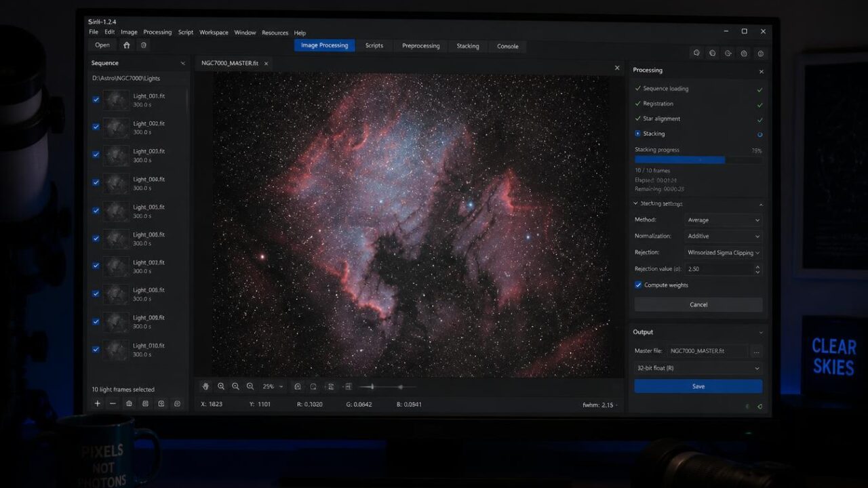Screen dimensions: 868x488
Task: Collapse the Stacking settings section
Action: [760, 204]
